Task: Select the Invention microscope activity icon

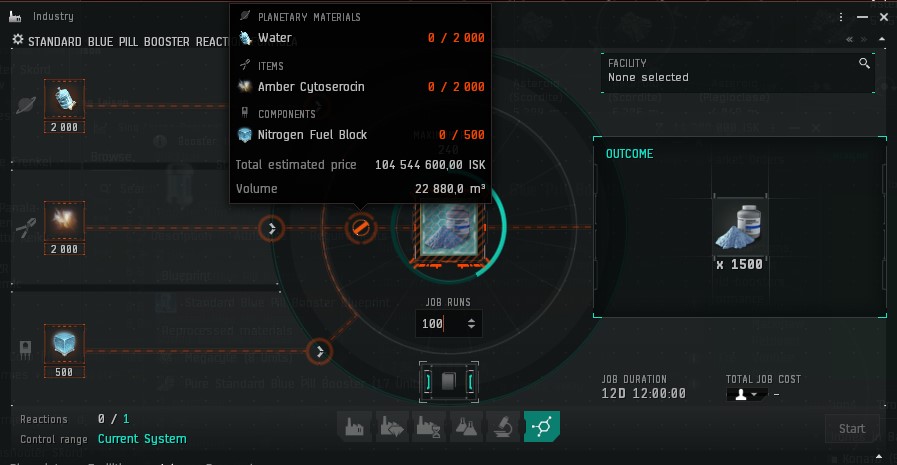Action: (x=503, y=427)
